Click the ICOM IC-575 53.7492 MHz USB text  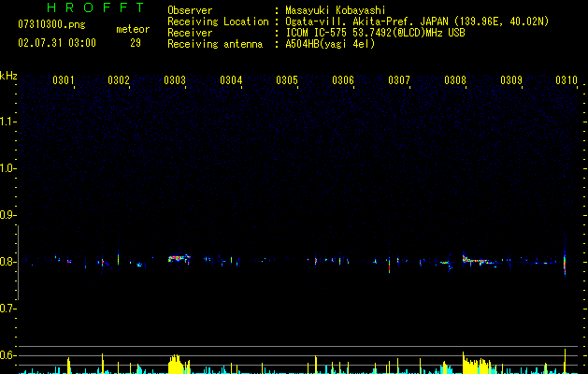click(375, 33)
